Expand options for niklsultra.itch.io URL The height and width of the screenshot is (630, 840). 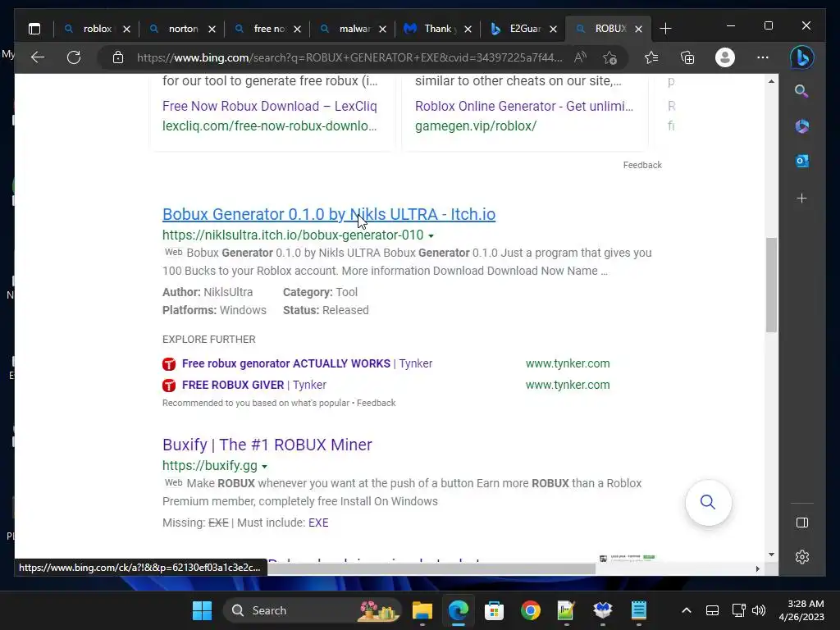click(x=431, y=235)
